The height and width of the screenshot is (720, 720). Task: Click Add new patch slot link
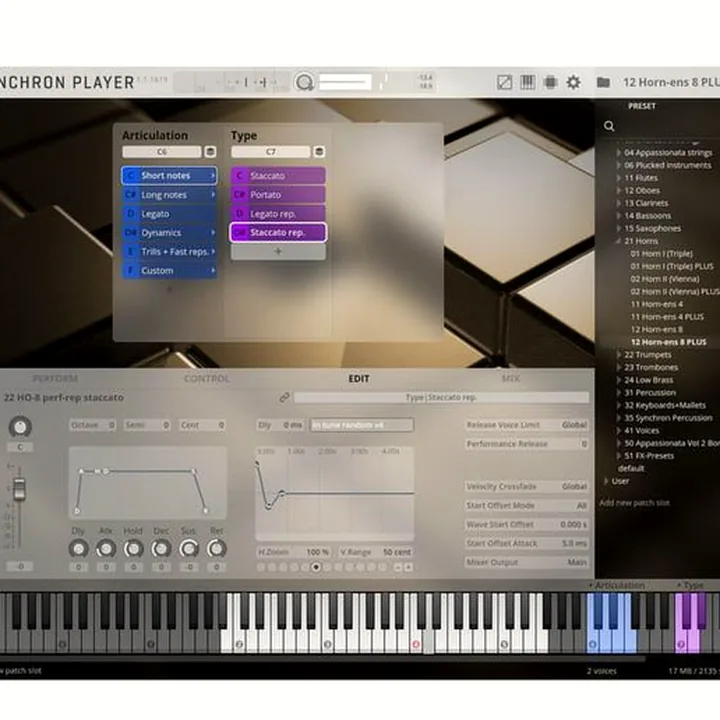(634, 503)
